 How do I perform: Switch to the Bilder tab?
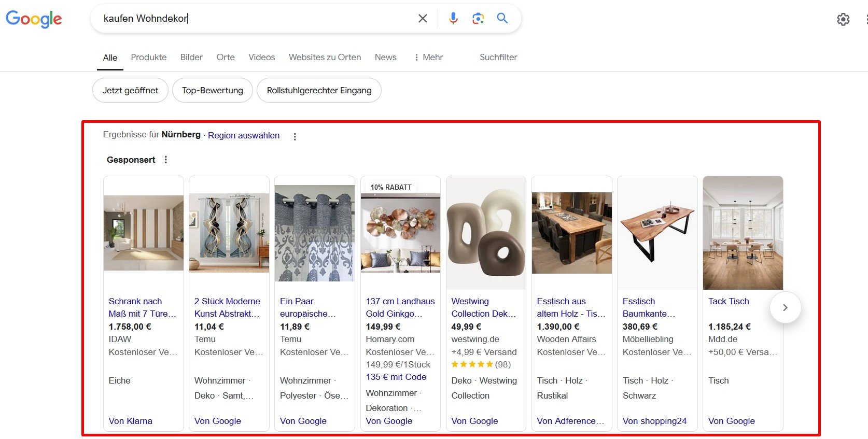191,57
